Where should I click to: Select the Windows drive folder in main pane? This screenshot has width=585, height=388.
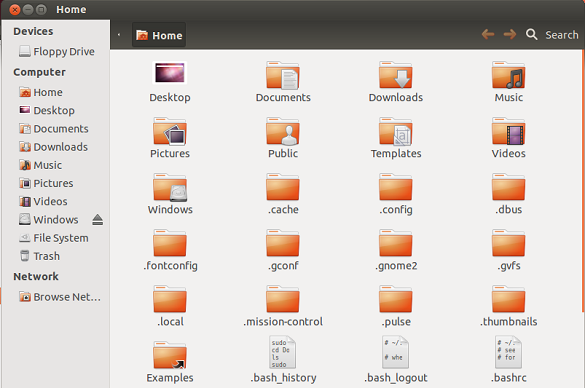point(170,187)
